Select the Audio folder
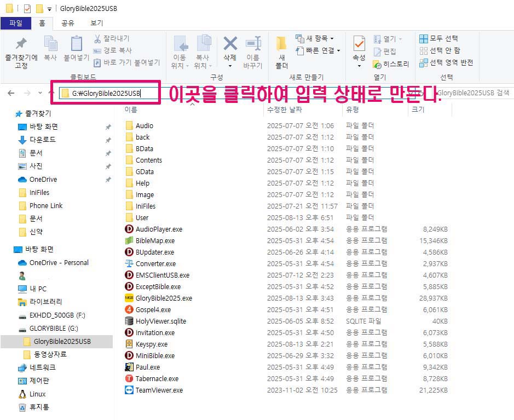Image resolution: width=514 pixels, height=420 pixels. tap(144, 125)
